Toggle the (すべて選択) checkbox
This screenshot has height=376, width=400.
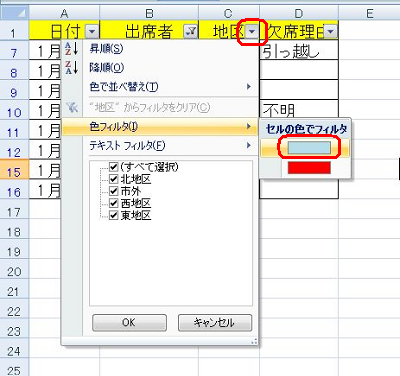point(114,166)
